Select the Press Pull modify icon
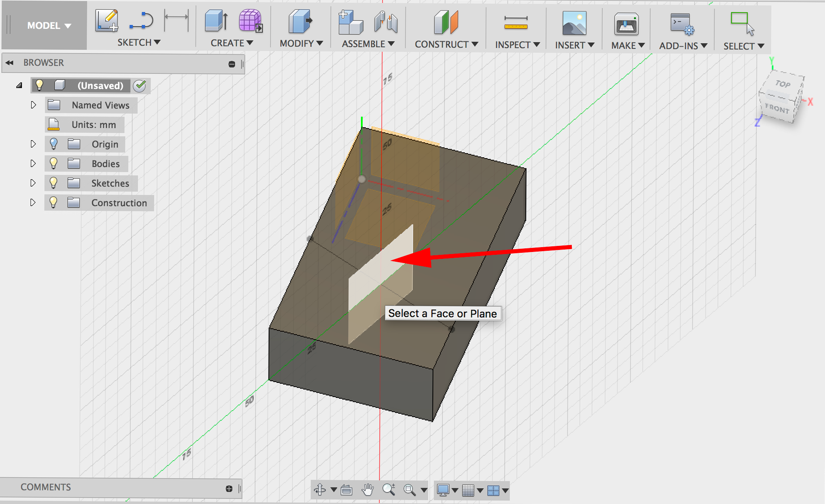The image size is (825, 504). pyautogui.click(x=300, y=22)
